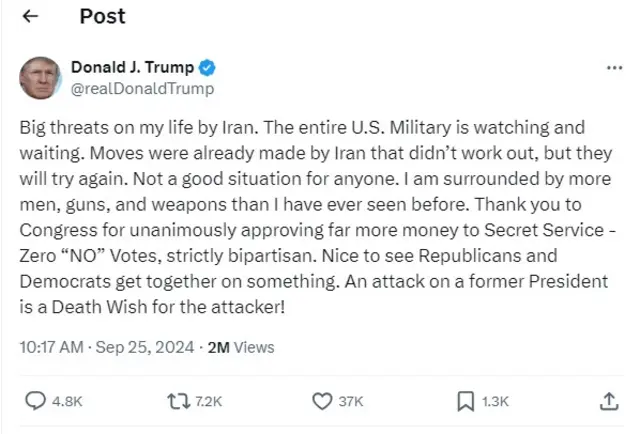
Task: Click the repost arrows icon
Action: (178, 401)
